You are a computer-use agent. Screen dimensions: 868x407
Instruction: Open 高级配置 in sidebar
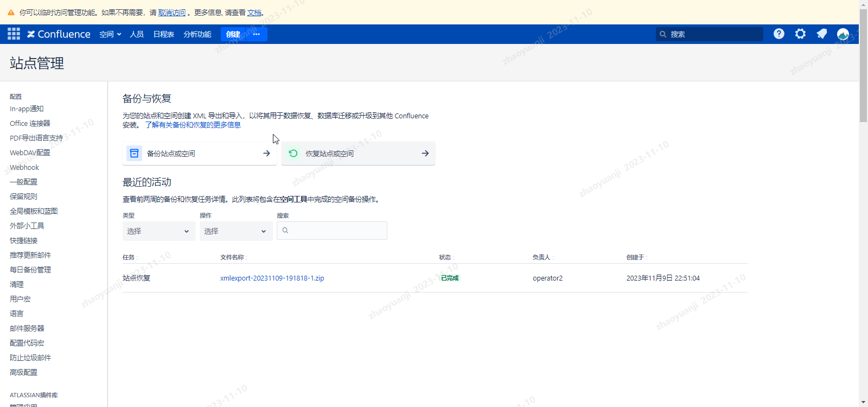pyautogui.click(x=24, y=373)
